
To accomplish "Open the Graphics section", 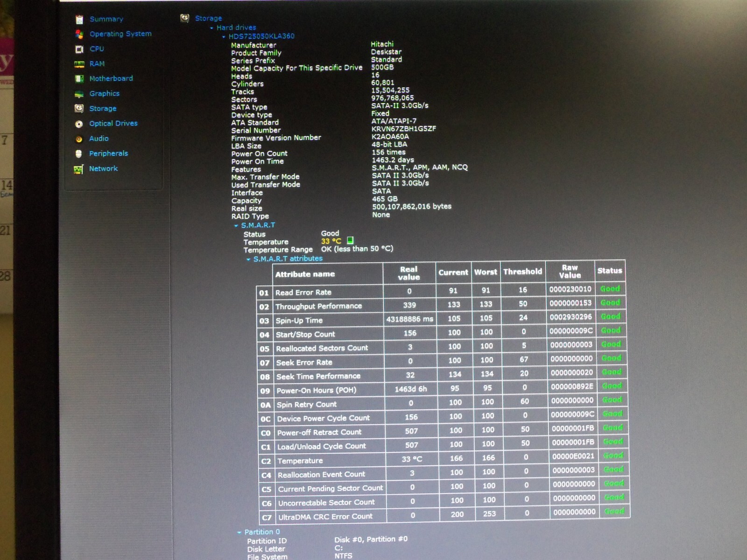I will (105, 93).
